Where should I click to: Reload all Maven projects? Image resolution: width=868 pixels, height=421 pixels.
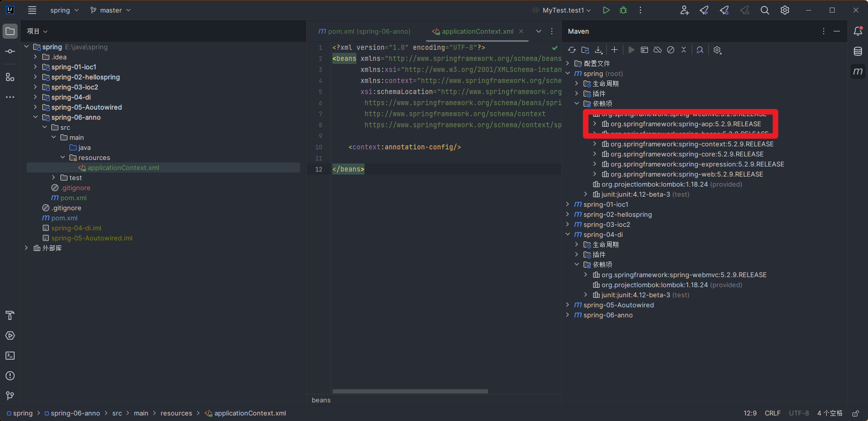point(572,50)
